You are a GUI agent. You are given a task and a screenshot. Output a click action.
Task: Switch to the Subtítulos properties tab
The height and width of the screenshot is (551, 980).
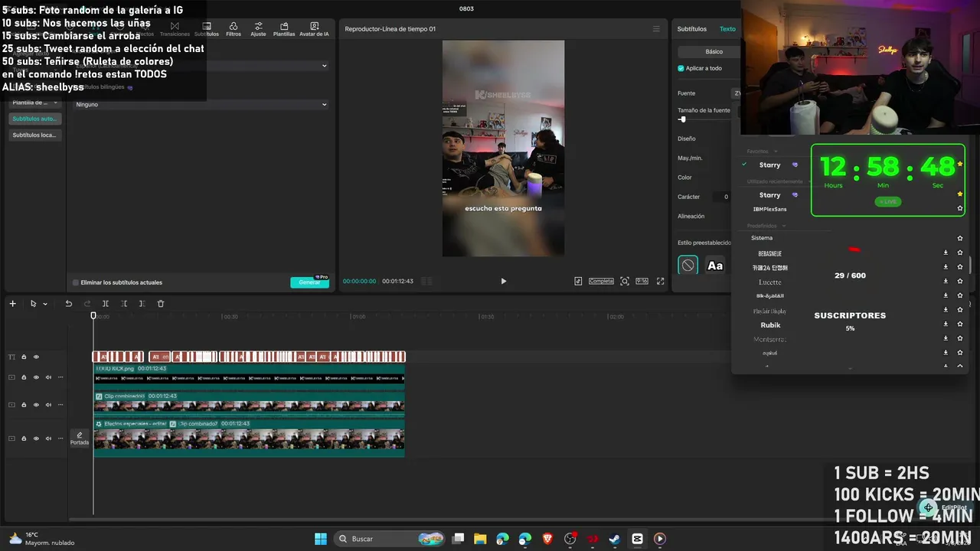click(x=692, y=29)
